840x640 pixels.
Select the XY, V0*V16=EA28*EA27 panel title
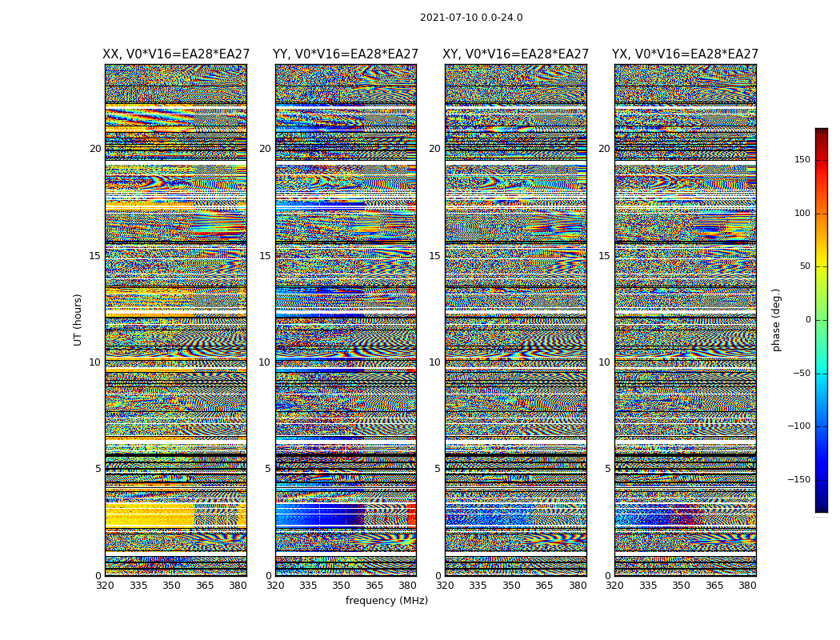[x=515, y=54]
